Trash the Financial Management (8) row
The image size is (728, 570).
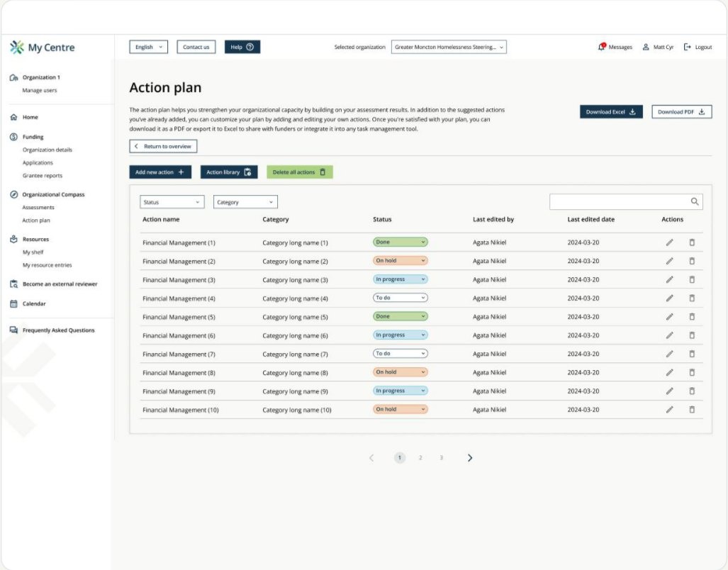click(692, 372)
